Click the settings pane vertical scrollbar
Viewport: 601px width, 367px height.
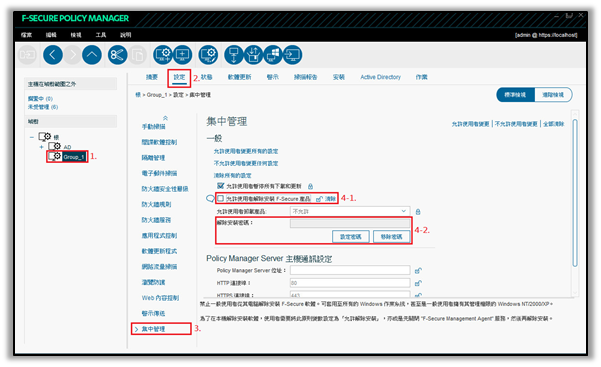pos(575,193)
